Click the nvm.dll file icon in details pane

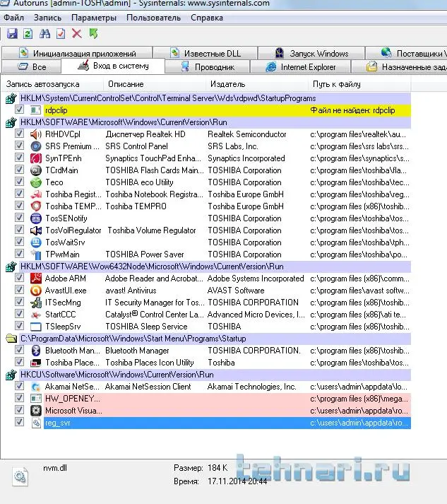[20, 476]
